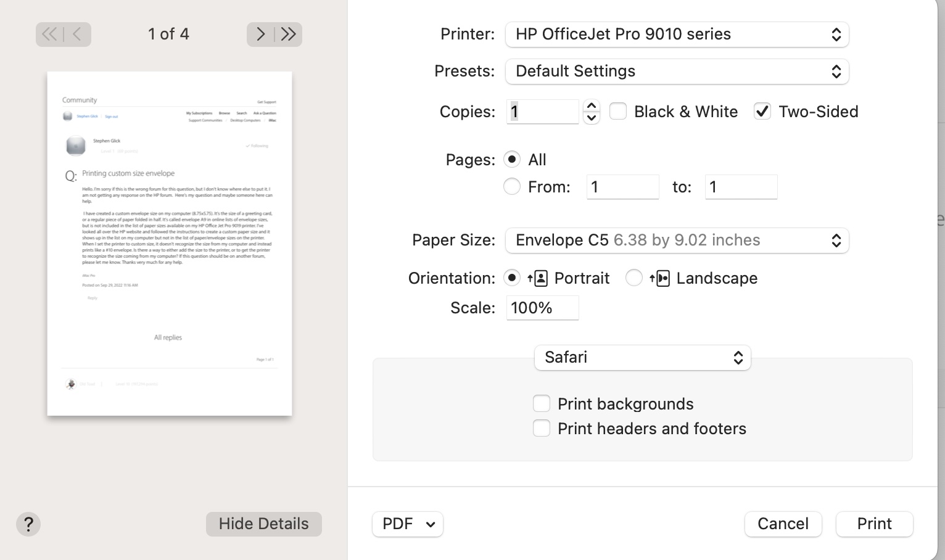945x560 pixels.
Task: Open the Paper Size dropdown
Action: pyautogui.click(x=677, y=241)
